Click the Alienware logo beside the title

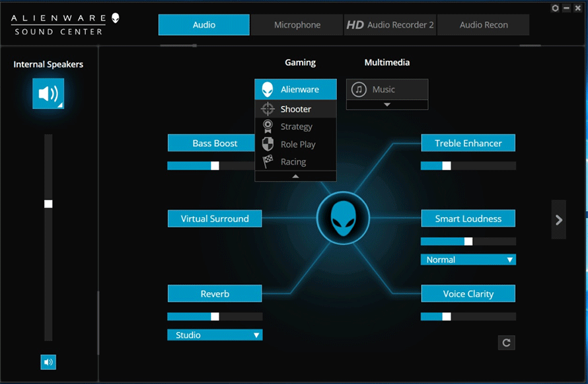pos(116,18)
